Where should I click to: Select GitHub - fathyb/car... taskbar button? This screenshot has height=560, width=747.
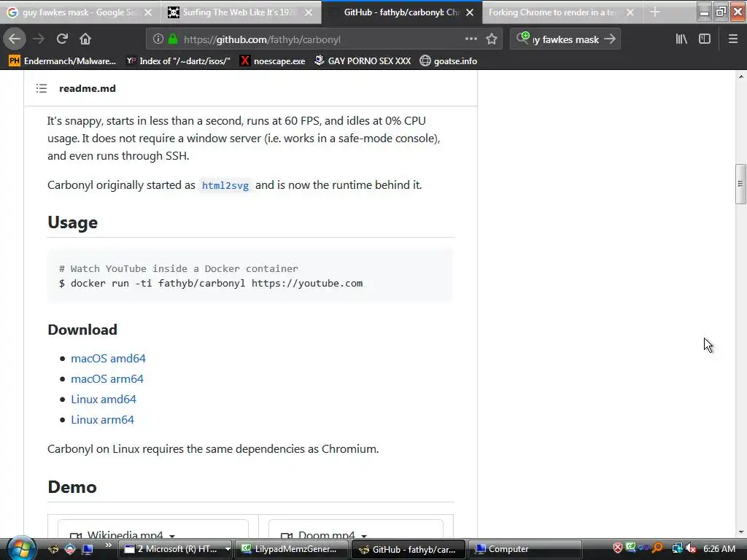pos(409,549)
